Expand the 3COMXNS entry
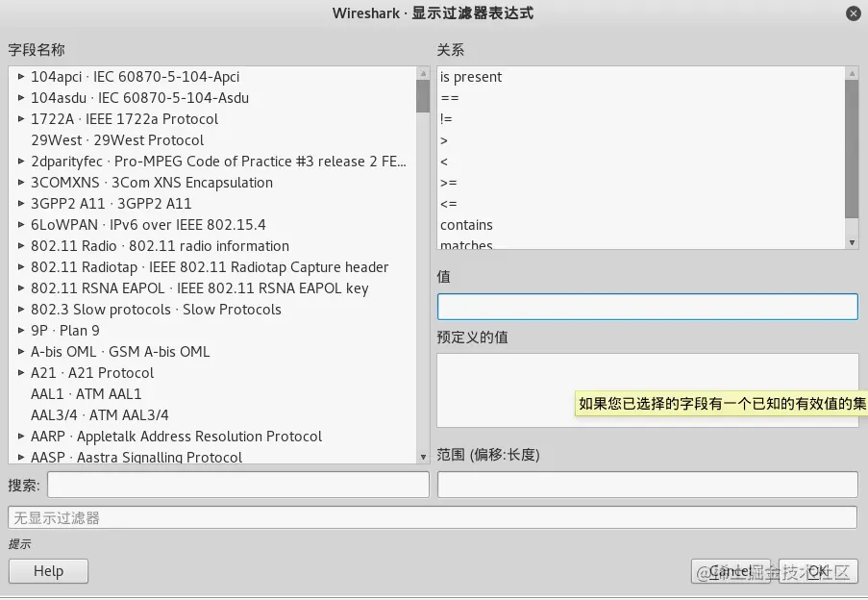Viewport: 868px width, 600px height. 21,182
